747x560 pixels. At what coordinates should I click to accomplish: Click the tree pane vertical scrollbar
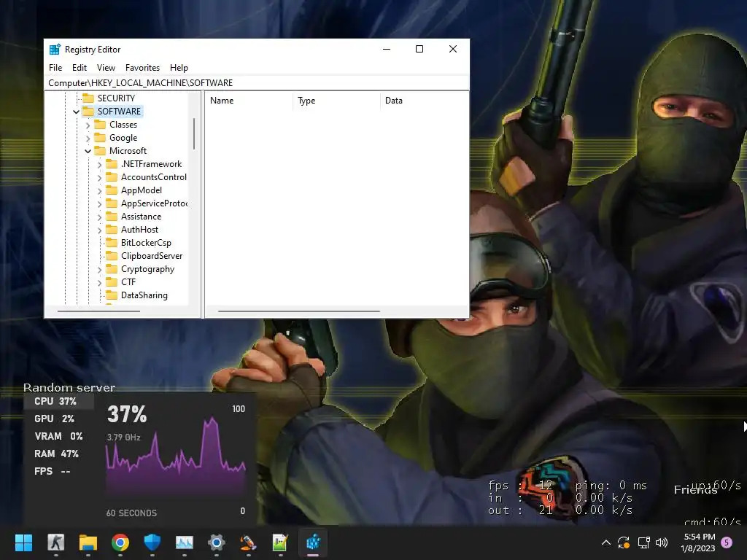coord(194,133)
